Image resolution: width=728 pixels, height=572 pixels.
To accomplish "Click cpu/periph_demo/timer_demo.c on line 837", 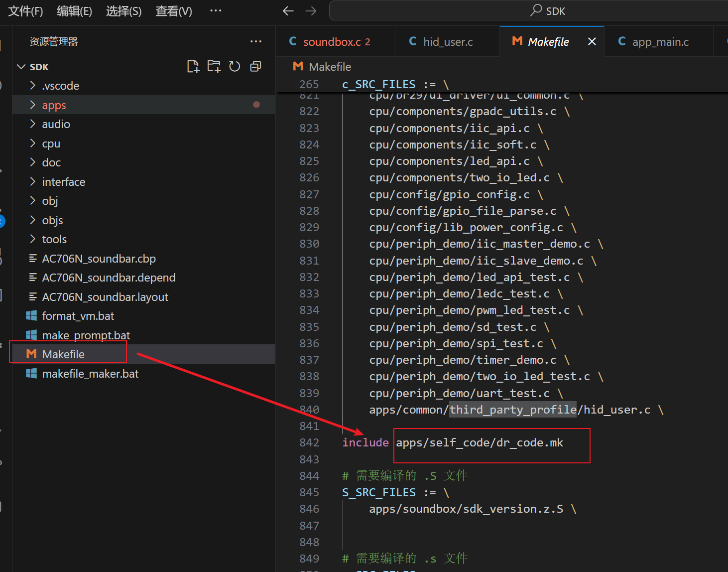I will pos(463,360).
